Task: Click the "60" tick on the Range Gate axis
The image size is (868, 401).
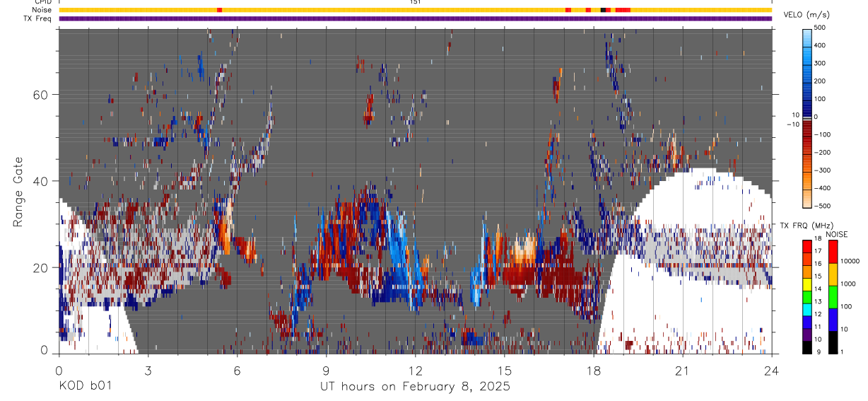Action: pyautogui.click(x=41, y=94)
